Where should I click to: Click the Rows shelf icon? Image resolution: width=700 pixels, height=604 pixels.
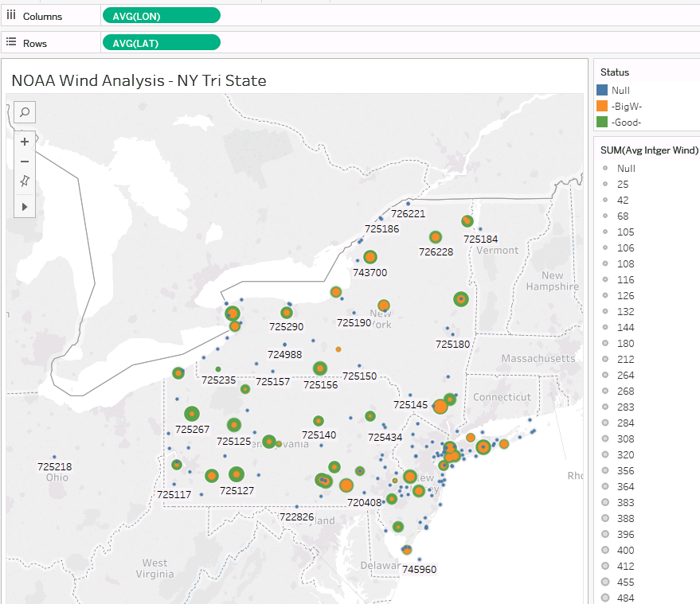(11, 42)
